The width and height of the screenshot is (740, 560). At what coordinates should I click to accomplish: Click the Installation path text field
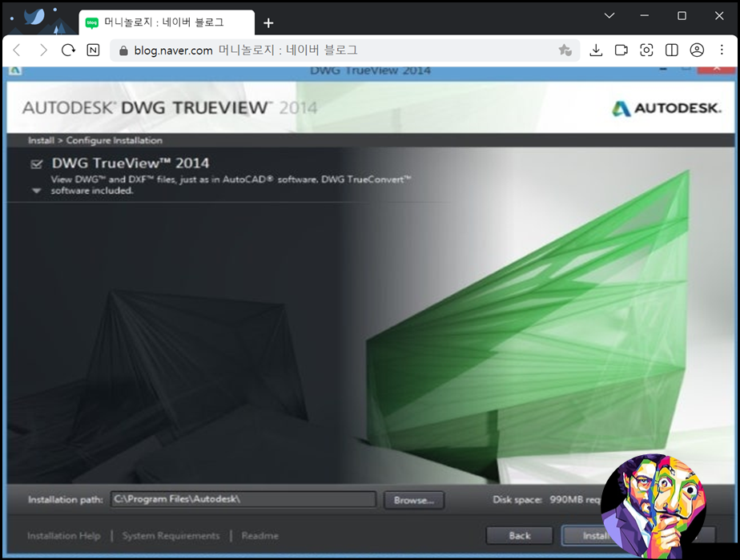pyautogui.click(x=243, y=499)
